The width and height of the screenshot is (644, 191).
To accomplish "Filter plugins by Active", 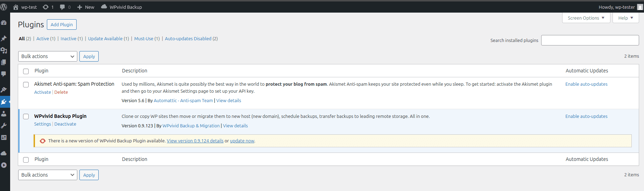I will coord(43,38).
